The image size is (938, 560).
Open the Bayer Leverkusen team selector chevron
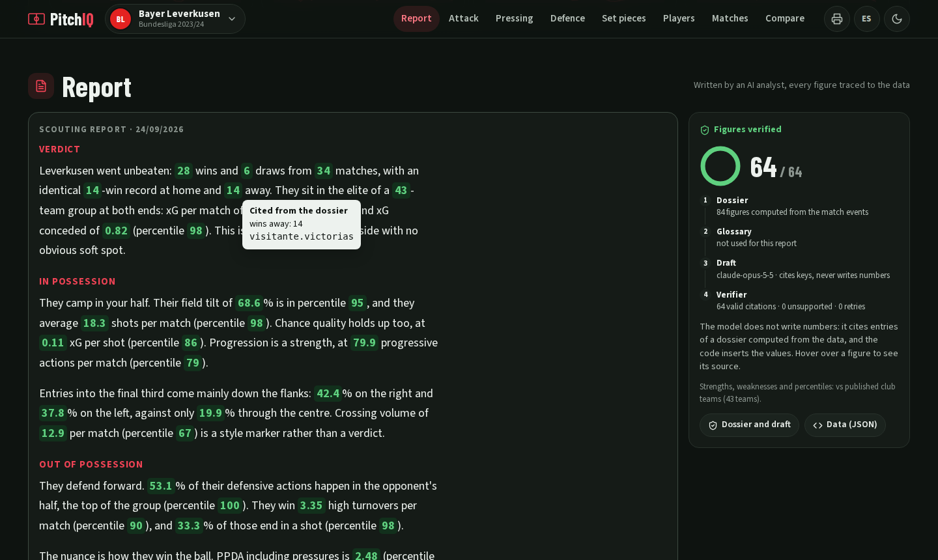[232, 19]
